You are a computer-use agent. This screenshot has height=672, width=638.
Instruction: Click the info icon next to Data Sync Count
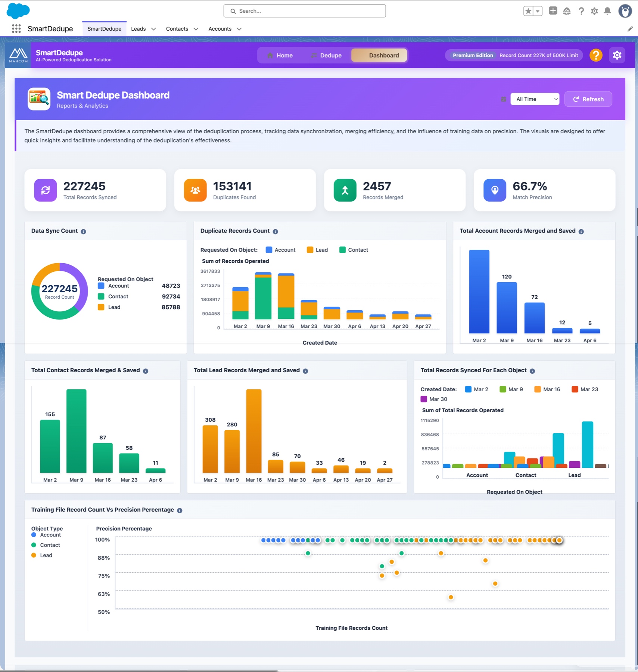pyautogui.click(x=84, y=231)
